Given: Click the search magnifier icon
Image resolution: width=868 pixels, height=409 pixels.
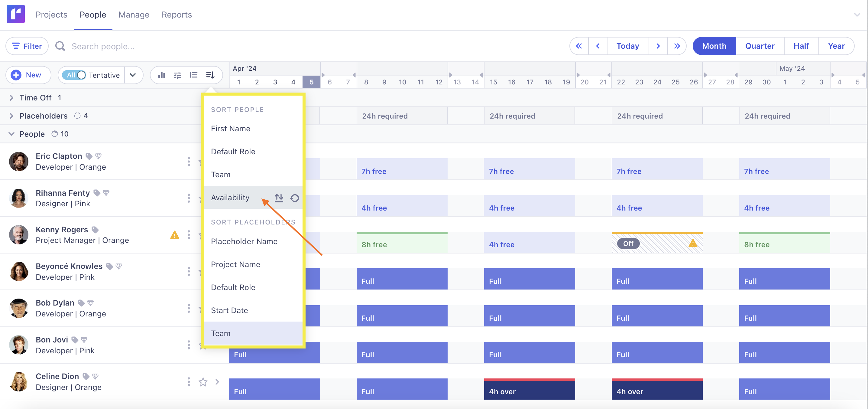Looking at the screenshot, I should [60, 46].
